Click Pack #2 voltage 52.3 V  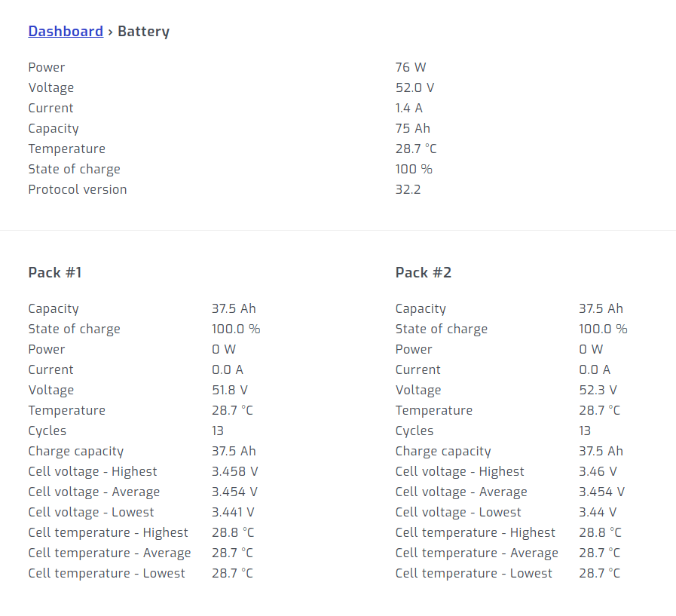[x=598, y=391]
